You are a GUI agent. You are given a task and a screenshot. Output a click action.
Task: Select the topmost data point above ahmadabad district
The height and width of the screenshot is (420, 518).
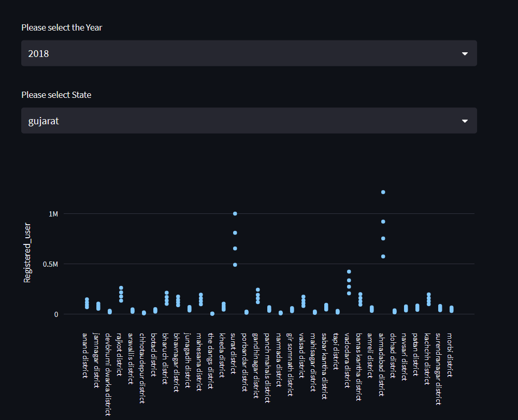click(382, 192)
